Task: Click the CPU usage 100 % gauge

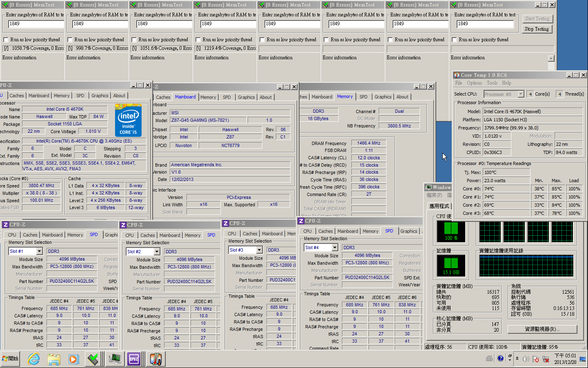Action: [x=451, y=232]
